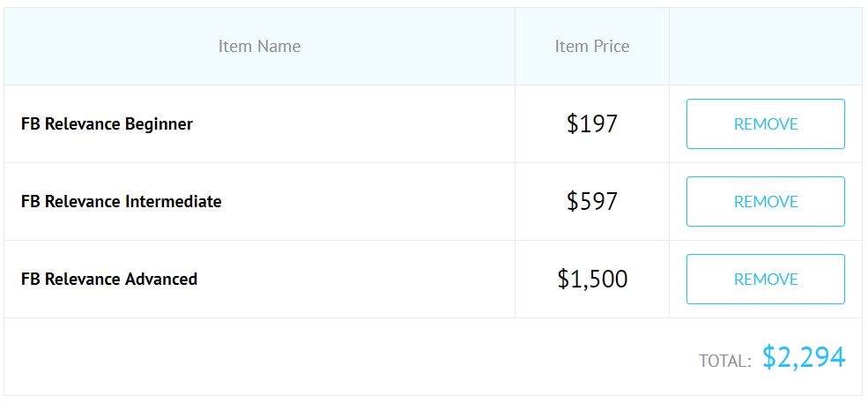Screen dimensions: 868x403
Task: Click empty space right of Beginner item name
Action: [354, 123]
